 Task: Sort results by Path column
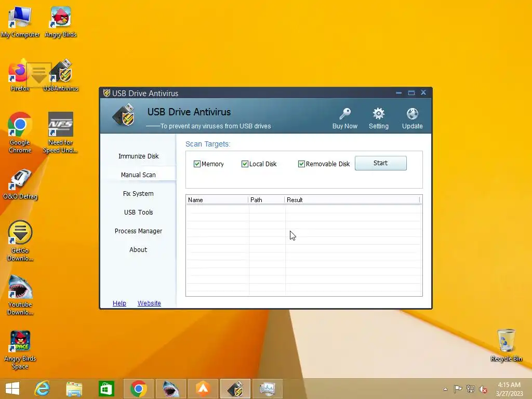(x=267, y=200)
